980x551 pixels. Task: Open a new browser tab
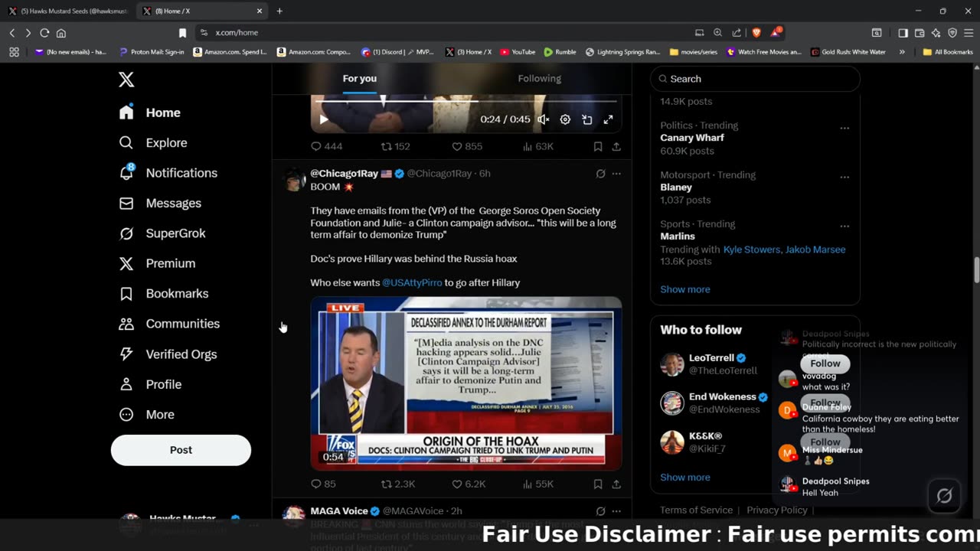279,11
